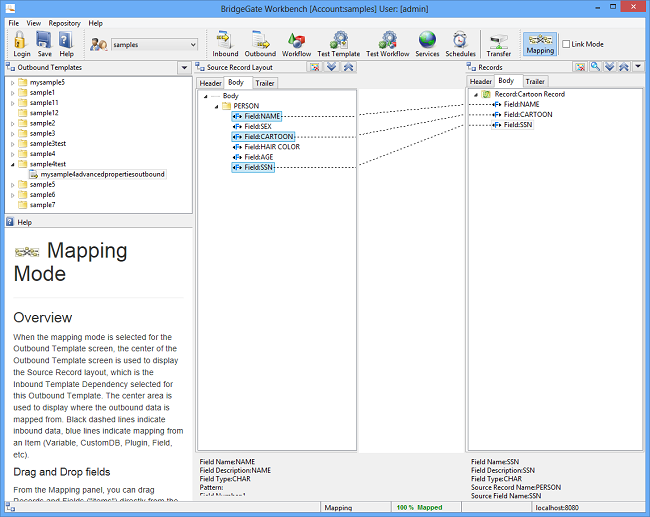Enable the Link Mode checkbox
The image size is (650, 517).
(566, 44)
